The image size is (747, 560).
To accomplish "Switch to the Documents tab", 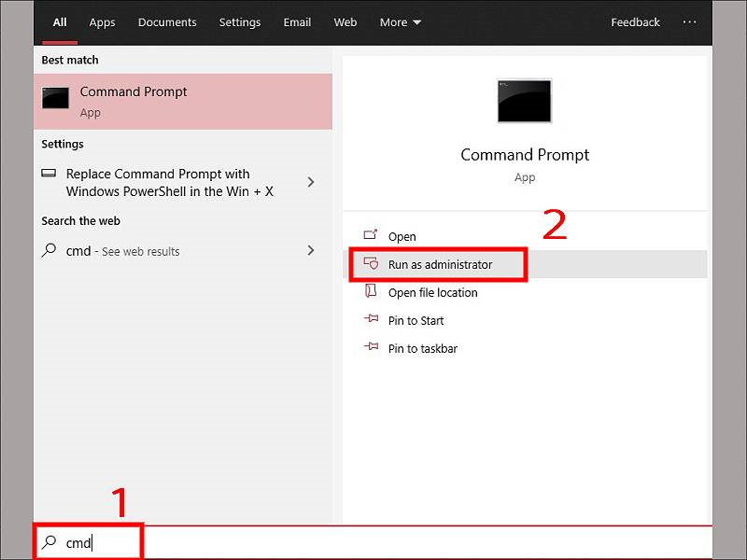I will 167,21.
